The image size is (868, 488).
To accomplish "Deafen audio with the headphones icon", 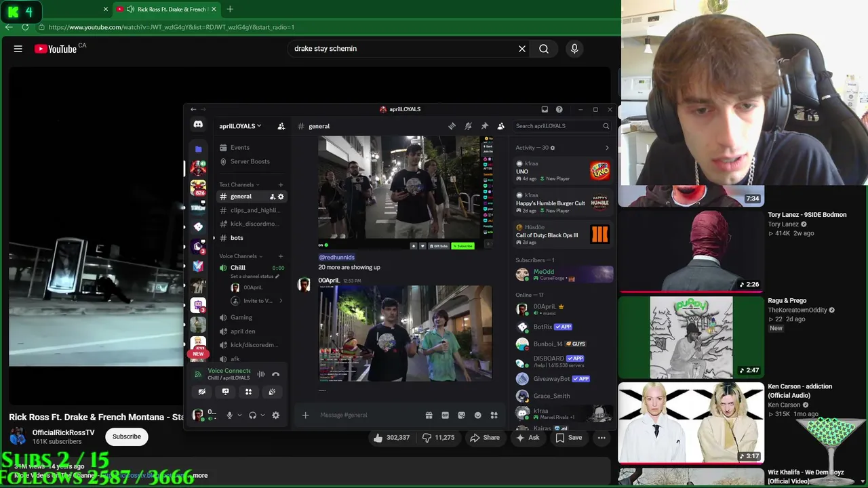I will pos(252,415).
